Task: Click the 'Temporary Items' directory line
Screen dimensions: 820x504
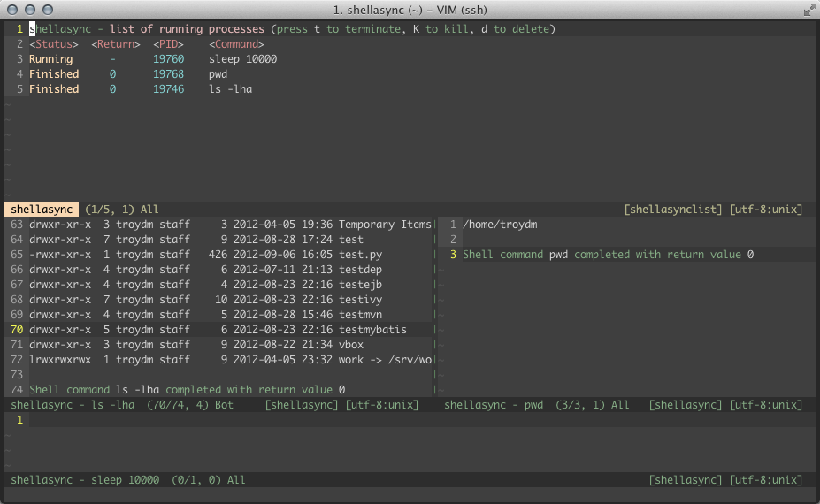Action: pyautogui.click(x=230, y=225)
